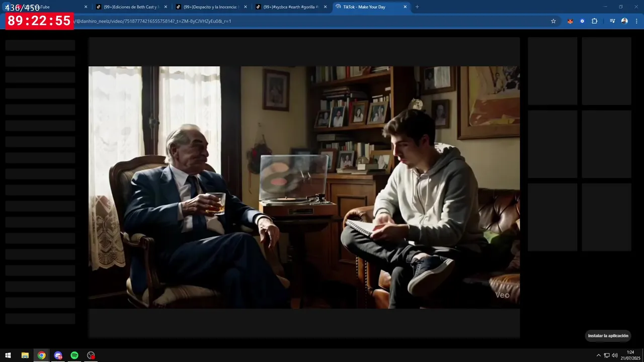Close the Ediciones de Beth Cast tab
The width and height of the screenshot is (644, 362).
point(166,7)
